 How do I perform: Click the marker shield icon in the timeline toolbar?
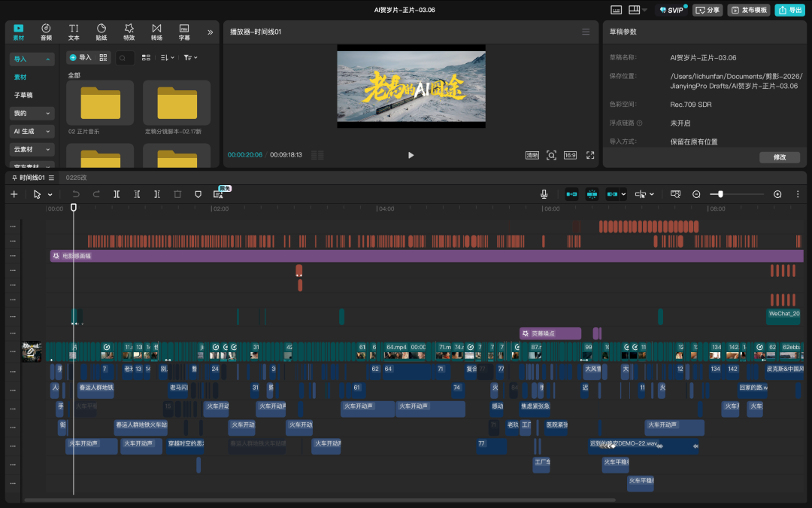click(x=198, y=194)
